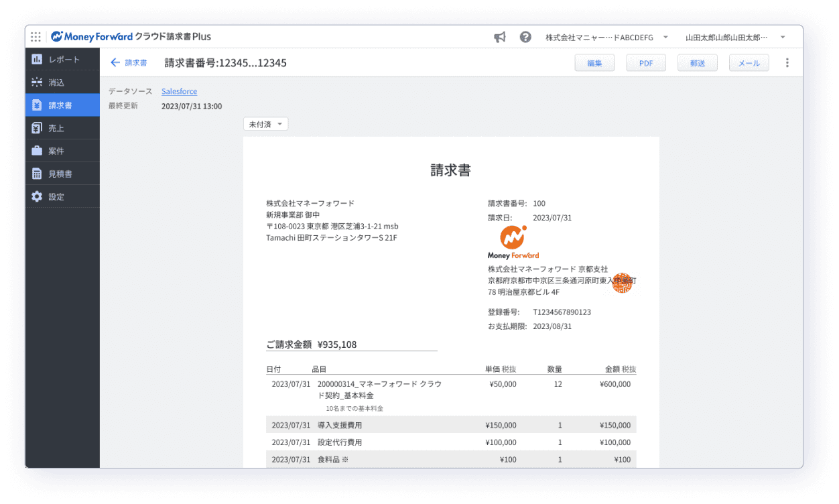Screen dimensions: 839x504
Task: Select 請求書 in the sidebar menu
Action: point(62,105)
